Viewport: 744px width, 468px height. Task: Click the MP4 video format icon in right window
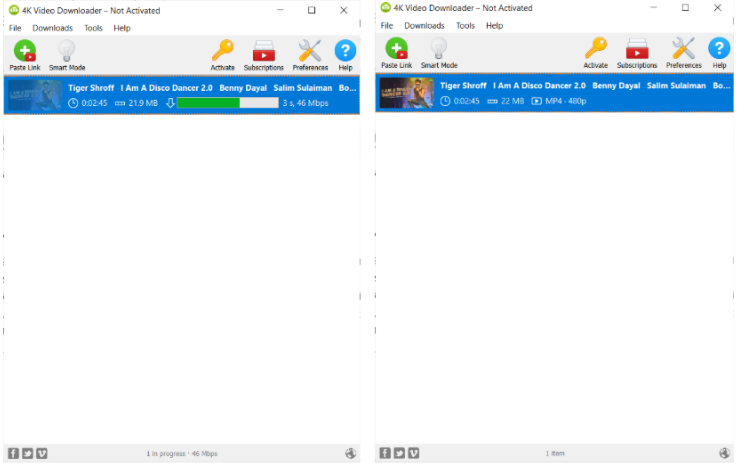pos(536,101)
